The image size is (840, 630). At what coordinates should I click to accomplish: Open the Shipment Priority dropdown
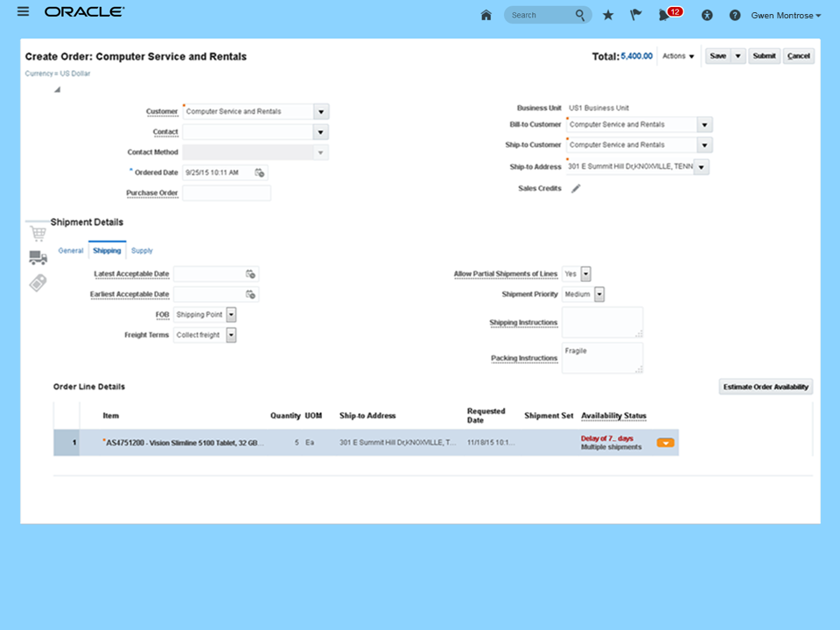pos(598,294)
